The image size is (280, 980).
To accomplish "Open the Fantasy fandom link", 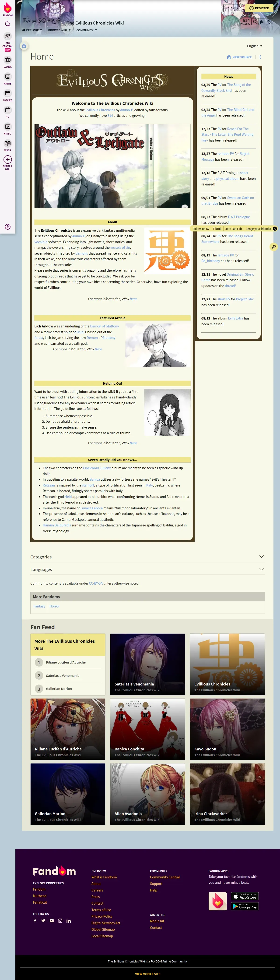I will (39, 606).
